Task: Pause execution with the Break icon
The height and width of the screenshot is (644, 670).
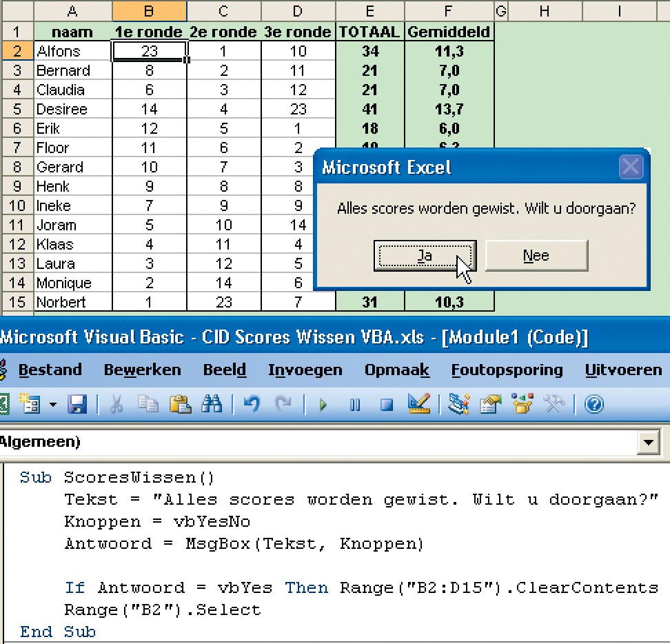Action: tap(355, 404)
